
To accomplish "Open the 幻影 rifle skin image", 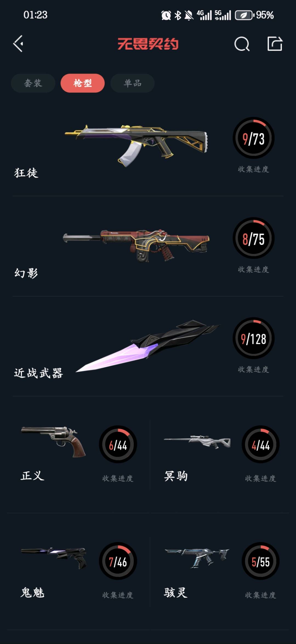I will click(x=136, y=245).
